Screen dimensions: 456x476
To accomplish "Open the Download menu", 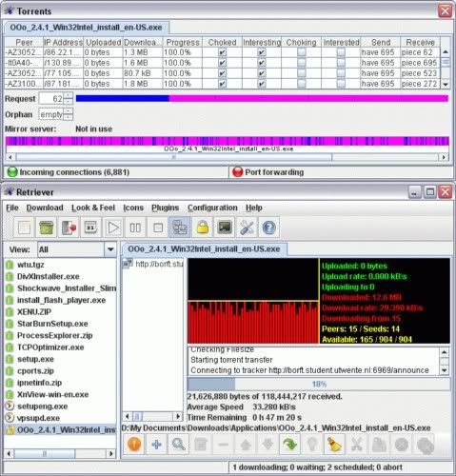I will tap(45, 208).
